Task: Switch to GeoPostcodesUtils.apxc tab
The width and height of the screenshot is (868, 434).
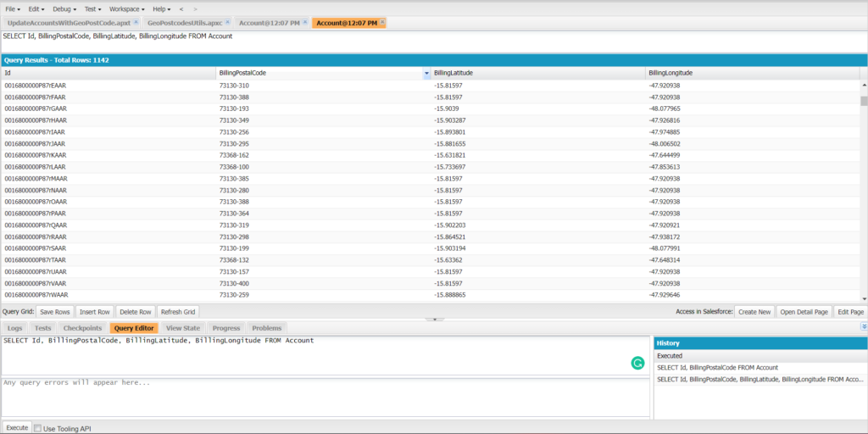Action: [x=184, y=23]
